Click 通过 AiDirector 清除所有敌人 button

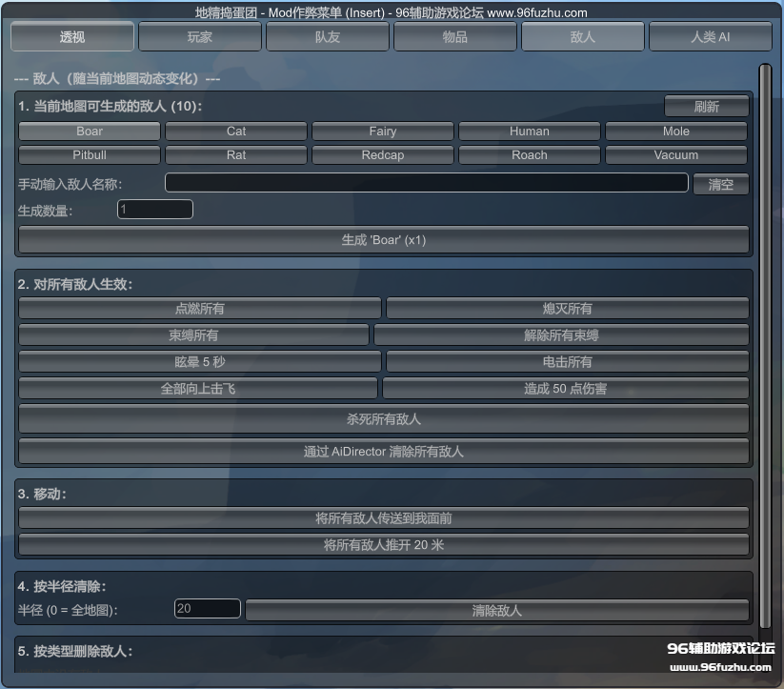pyautogui.click(x=384, y=452)
